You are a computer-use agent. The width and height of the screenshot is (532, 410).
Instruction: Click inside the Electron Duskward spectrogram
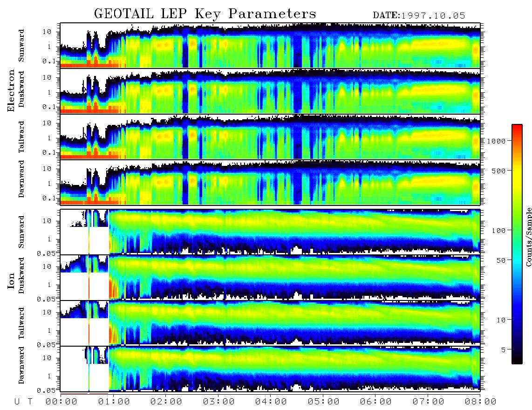(x=270, y=91)
